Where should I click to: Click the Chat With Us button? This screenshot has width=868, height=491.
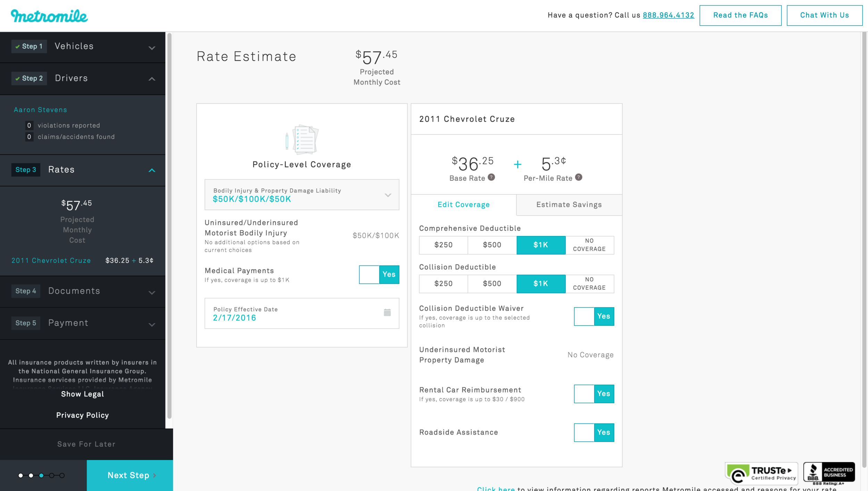(x=825, y=15)
